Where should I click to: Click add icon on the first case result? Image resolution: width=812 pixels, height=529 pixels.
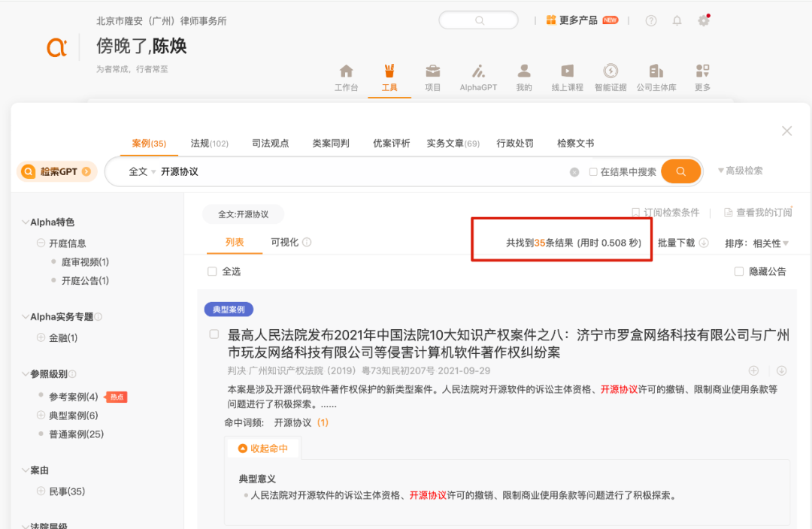(753, 370)
